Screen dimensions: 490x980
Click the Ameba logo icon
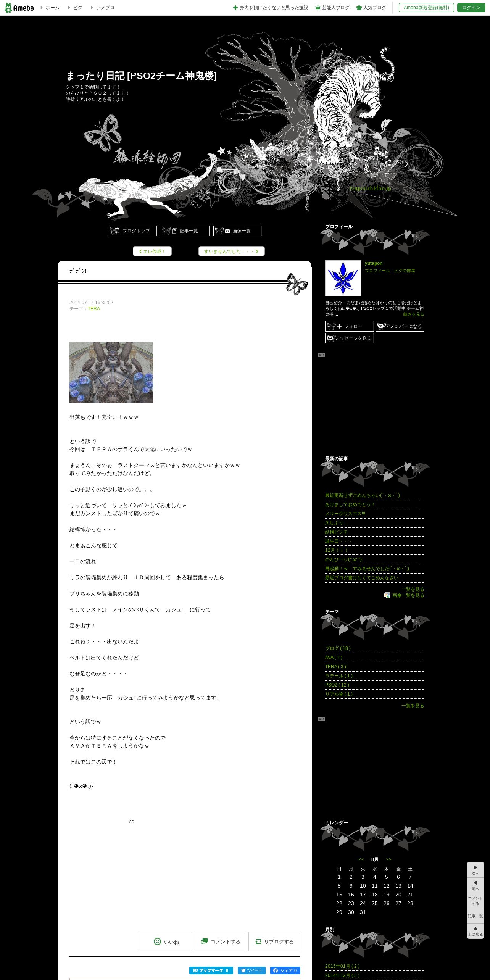click(19, 8)
